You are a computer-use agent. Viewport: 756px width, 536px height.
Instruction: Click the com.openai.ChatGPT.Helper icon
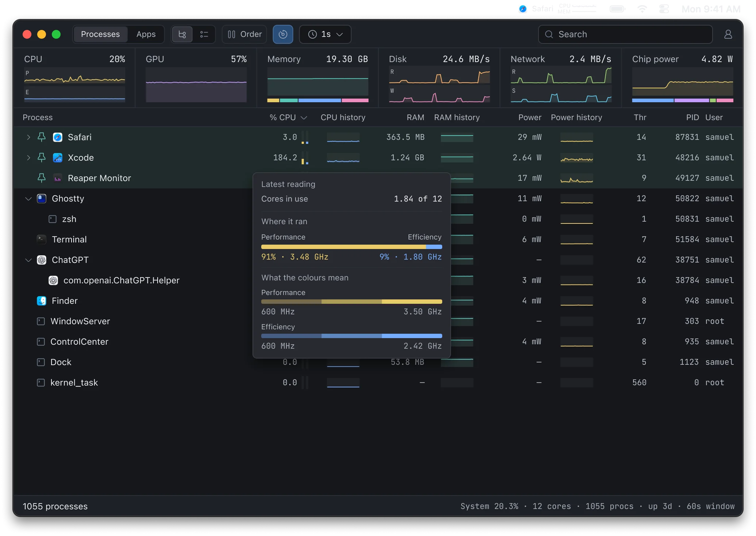coord(53,280)
